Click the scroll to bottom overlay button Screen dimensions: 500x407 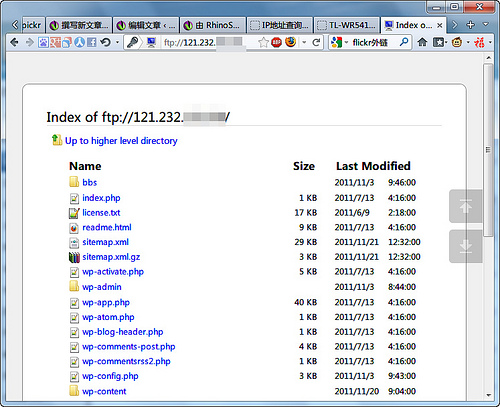tap(466, 246)
